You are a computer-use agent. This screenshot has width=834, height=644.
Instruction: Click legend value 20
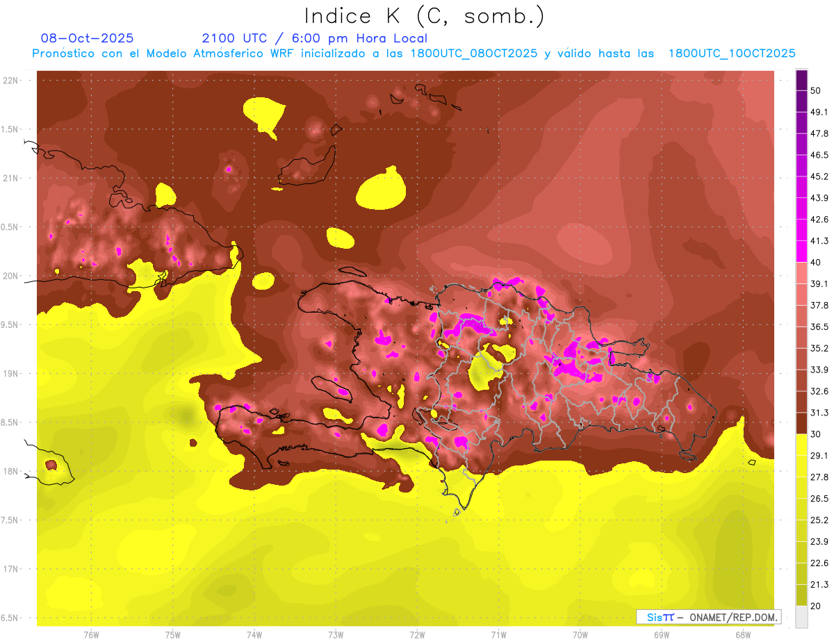tap(815, 606)
